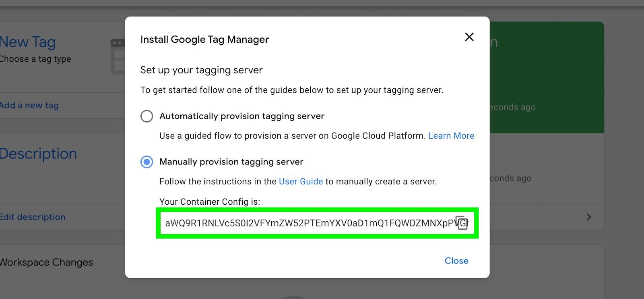Dismiss the dialog with the X icon
Image resolution: width=644 pixels, height=299 pixels.
click(x=469, y=37)
